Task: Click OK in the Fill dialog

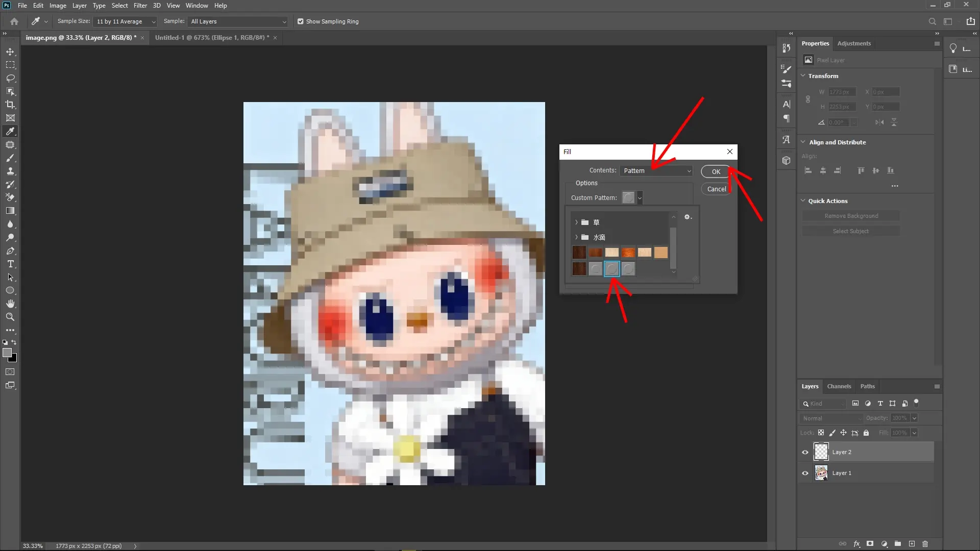Action: click(715, 171)
